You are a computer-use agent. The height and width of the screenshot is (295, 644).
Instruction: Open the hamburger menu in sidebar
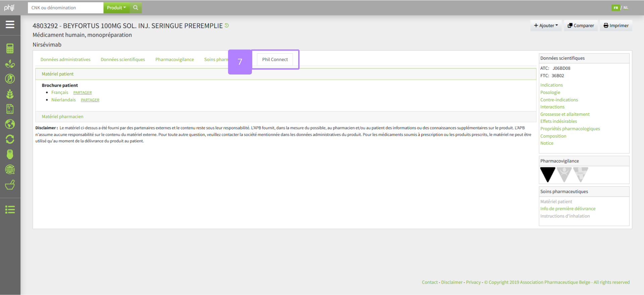10,24
